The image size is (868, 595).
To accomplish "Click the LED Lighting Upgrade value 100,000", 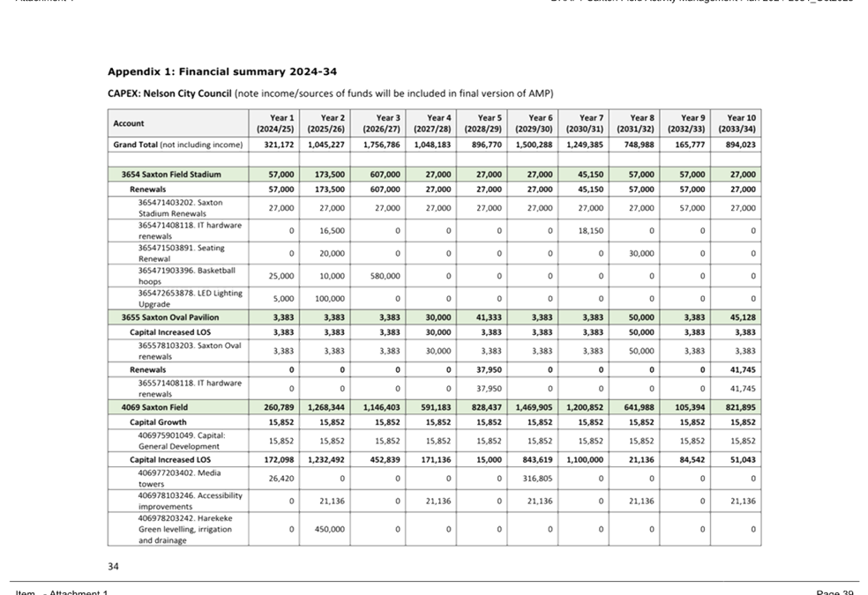I will tap(329, 299).
